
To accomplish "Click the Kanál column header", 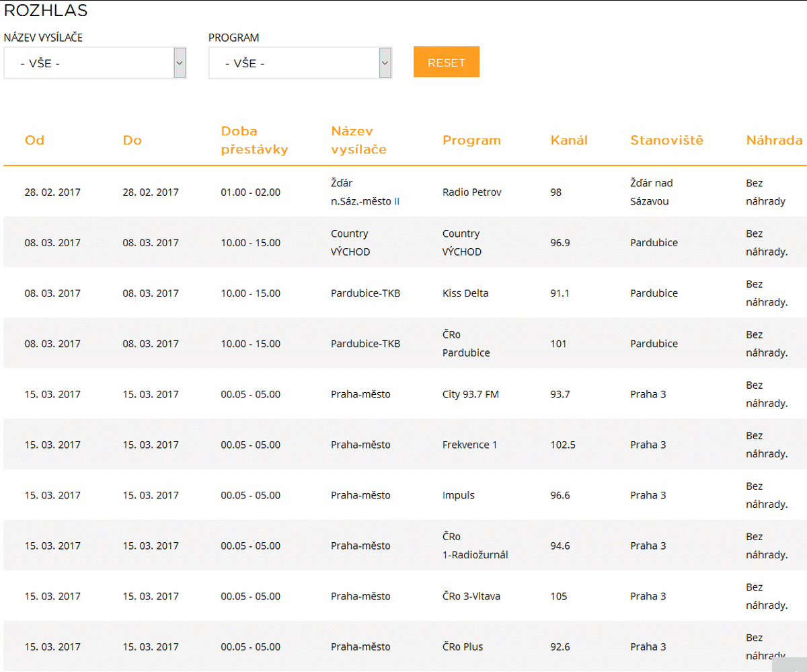I will (569, 141).
